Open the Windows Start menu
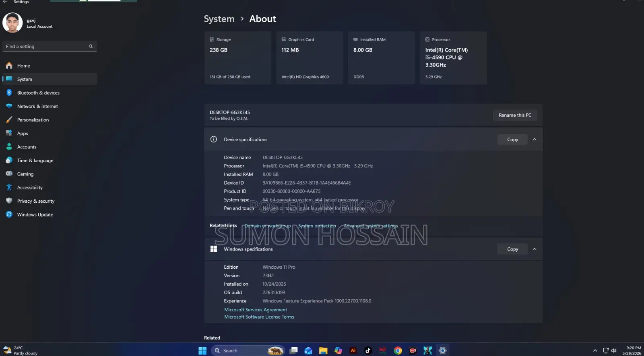Viewport: 644px width, 356px height. click(x=202, y=351)
